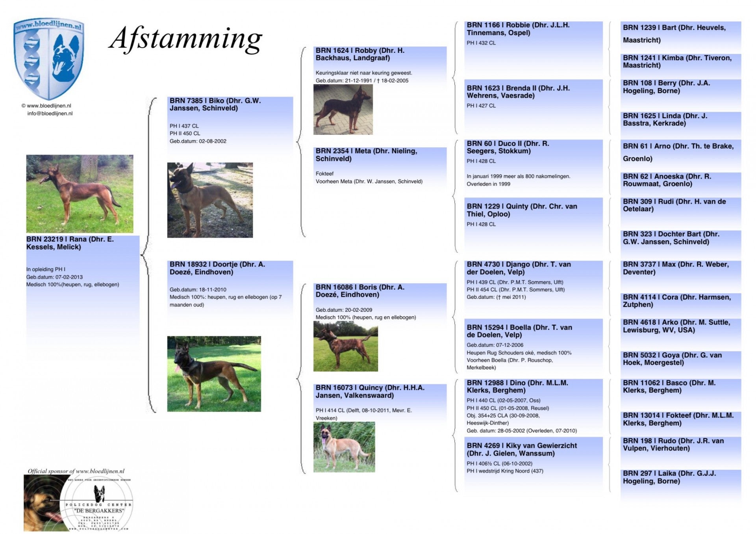Click the info@bloedlijnen.nl email address
This screenshot has height=534, width=756.
[50, 113]
